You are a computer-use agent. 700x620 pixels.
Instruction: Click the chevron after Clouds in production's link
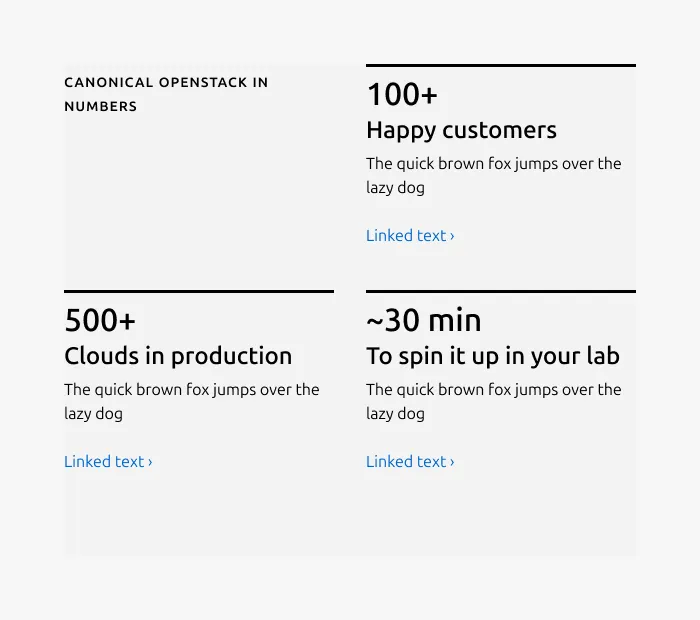point(150,462)
